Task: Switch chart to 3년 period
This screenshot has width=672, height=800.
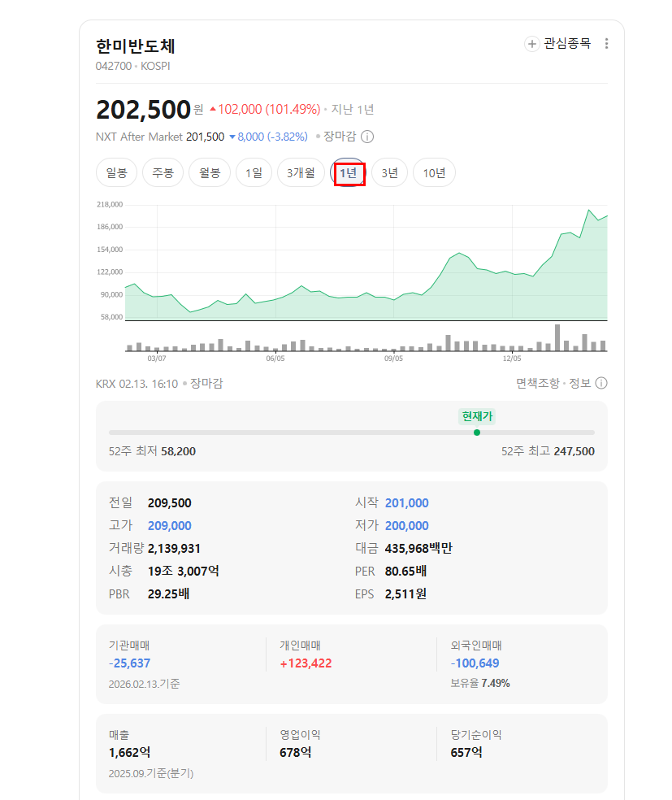Action: 389,173
